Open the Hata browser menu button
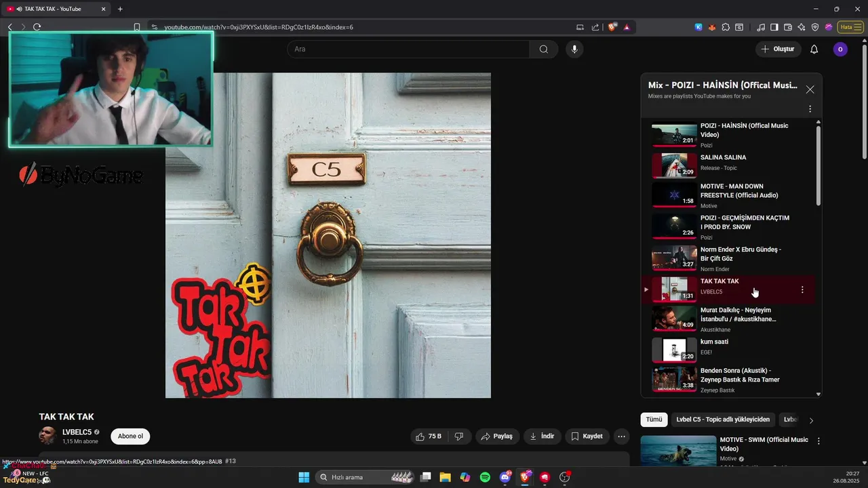Image resolution: width=868 pixels, height=488 pixels. [849, 27]
